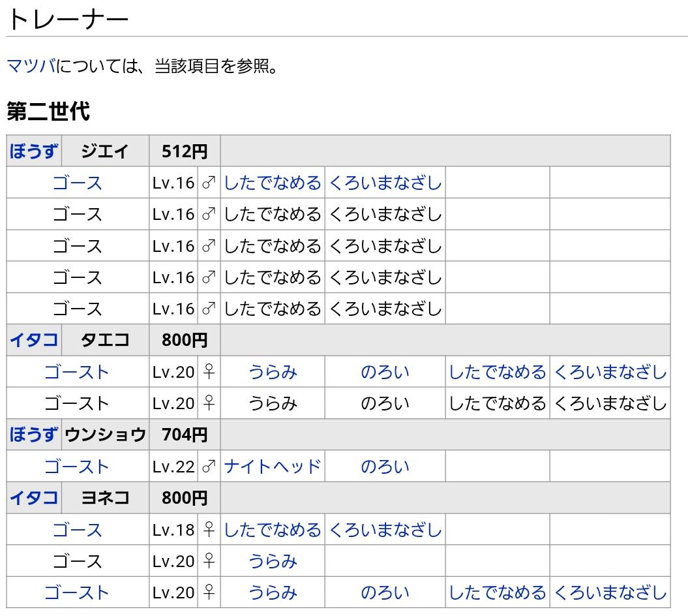688x616 pixels.
Task: Click イタコ link beside trainer ヨネコ
Action: pyautogui.click(x=33, y=498)
